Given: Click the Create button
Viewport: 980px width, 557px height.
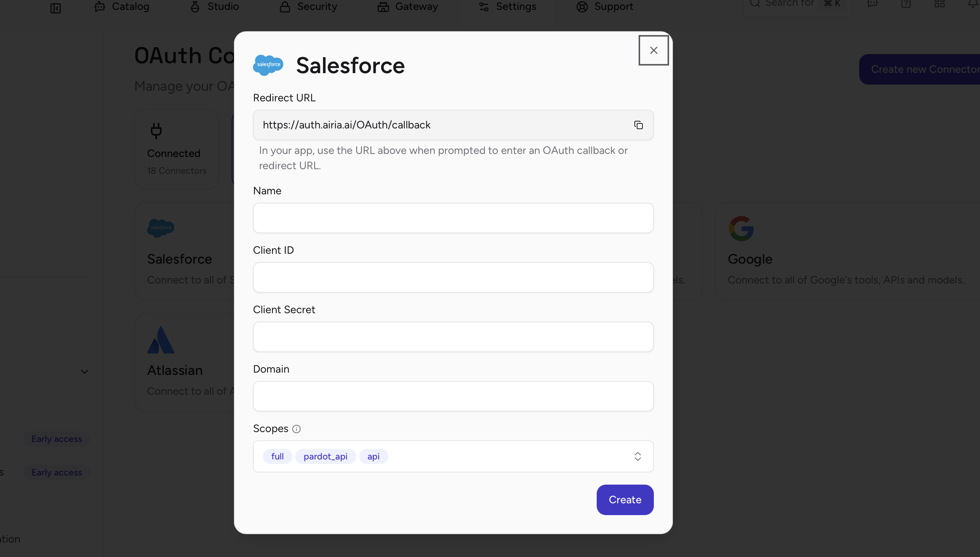Looking at the screenshot, I should click(625, 499).
